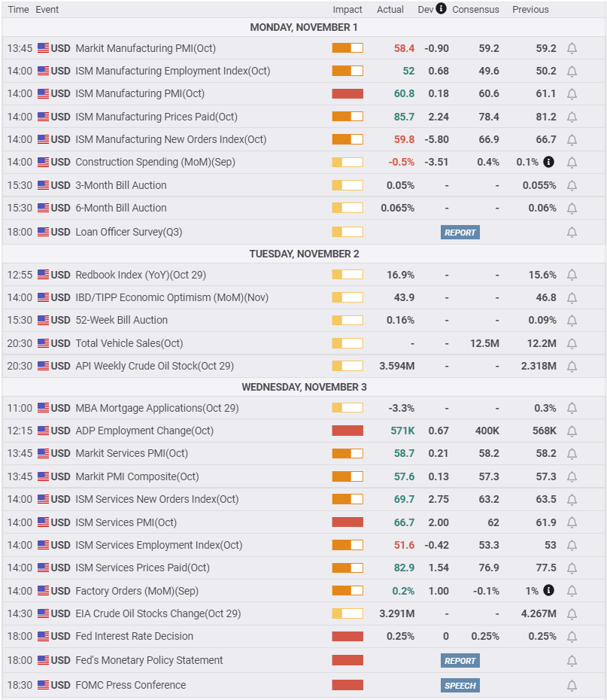The height and width of the screenshot is (700, 607).
Task: Open info icon beside Factory Orders previous
Action: coord(549,590)
